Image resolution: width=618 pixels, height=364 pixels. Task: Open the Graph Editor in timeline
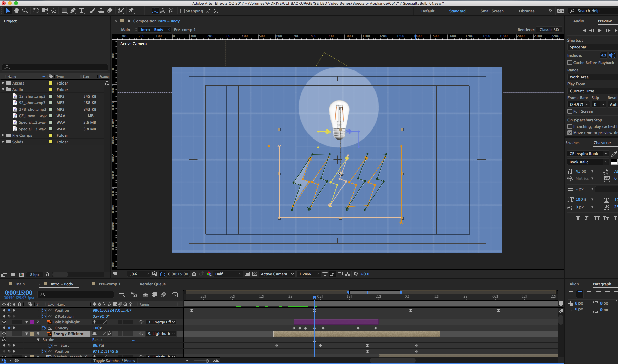[x=175, y=295]
